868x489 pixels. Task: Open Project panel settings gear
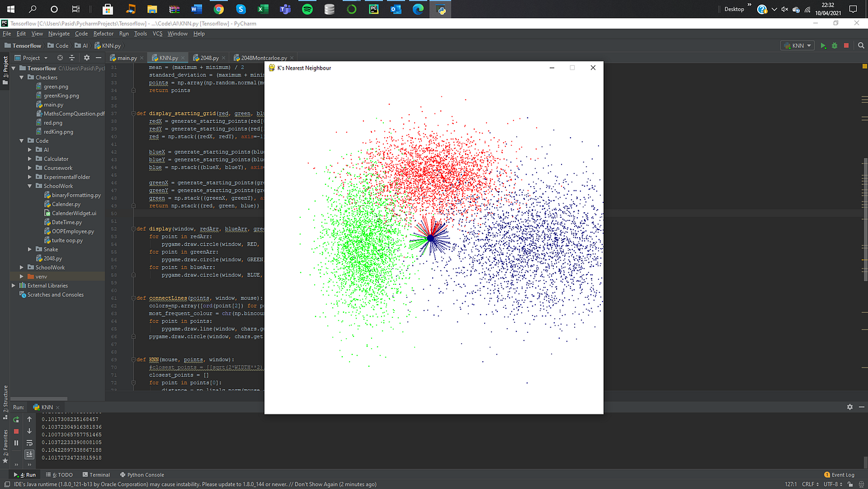pos(87,58)
